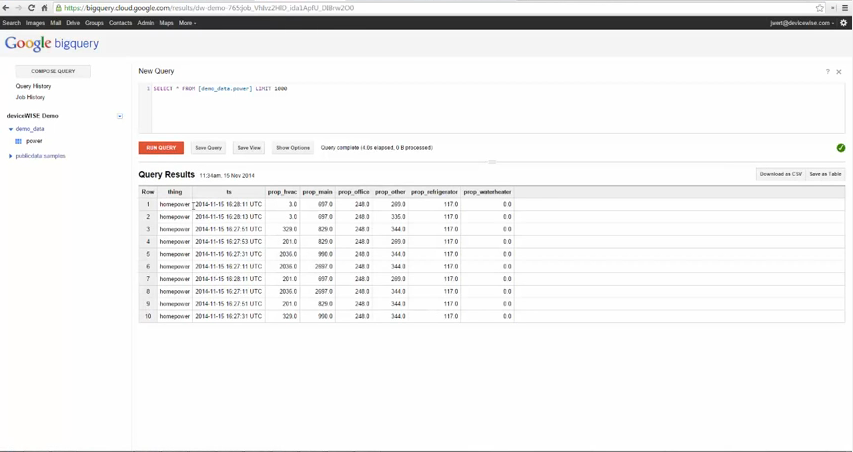Screen dimensions: 853x452
Task: Collapse the demo_data dataset tree
Action: 11,129
